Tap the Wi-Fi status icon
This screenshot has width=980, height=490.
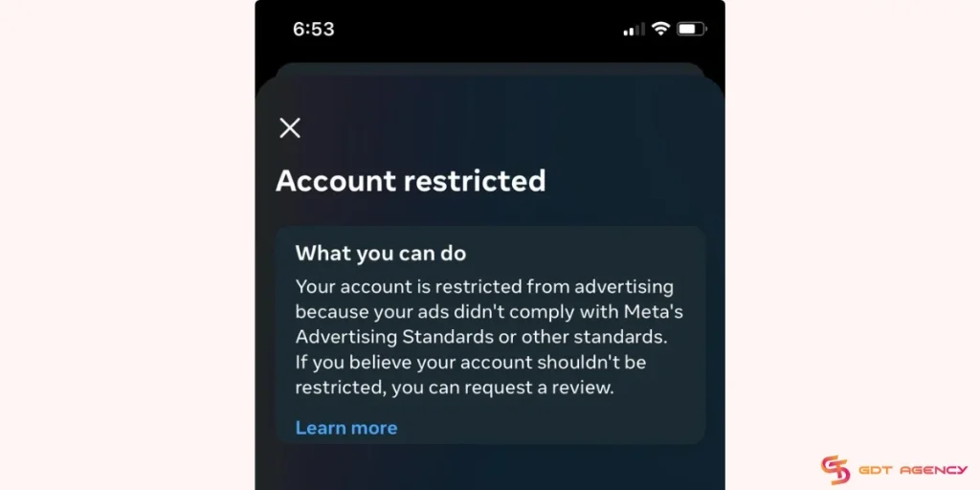click(660, 29)
